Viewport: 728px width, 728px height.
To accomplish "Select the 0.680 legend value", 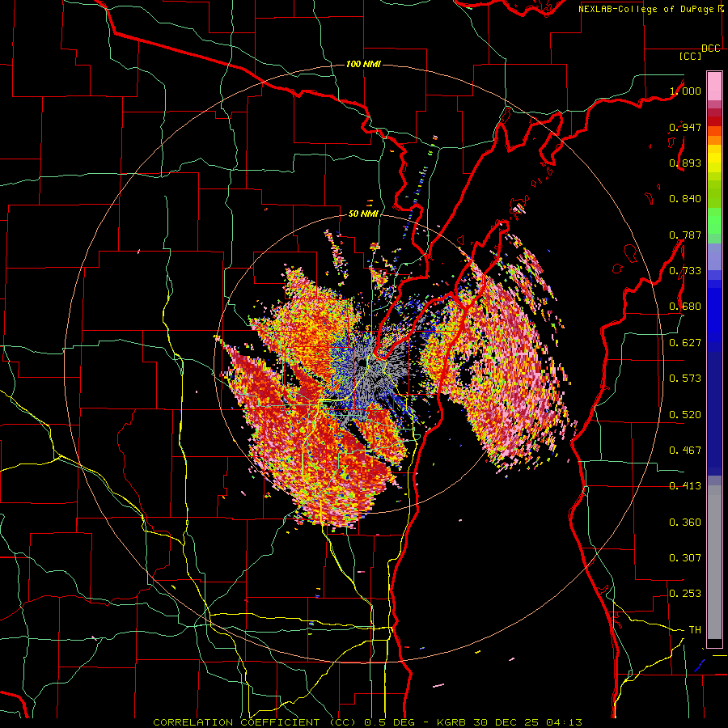I will 685,307.
